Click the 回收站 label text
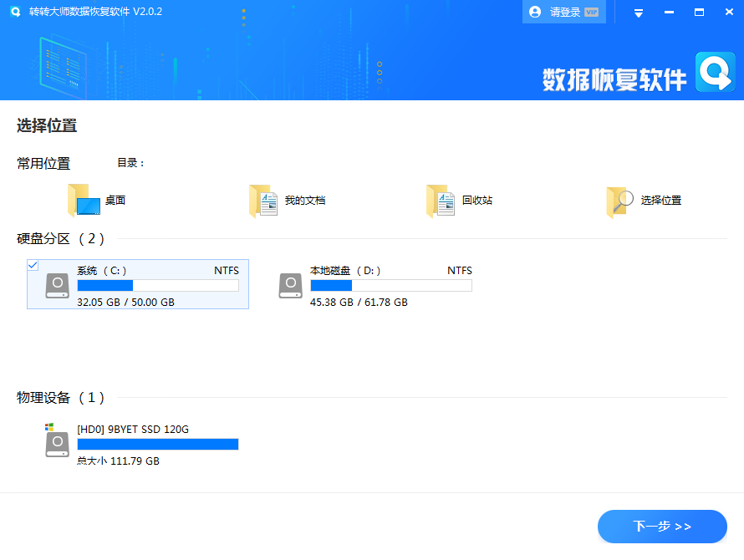 point(477,201)
